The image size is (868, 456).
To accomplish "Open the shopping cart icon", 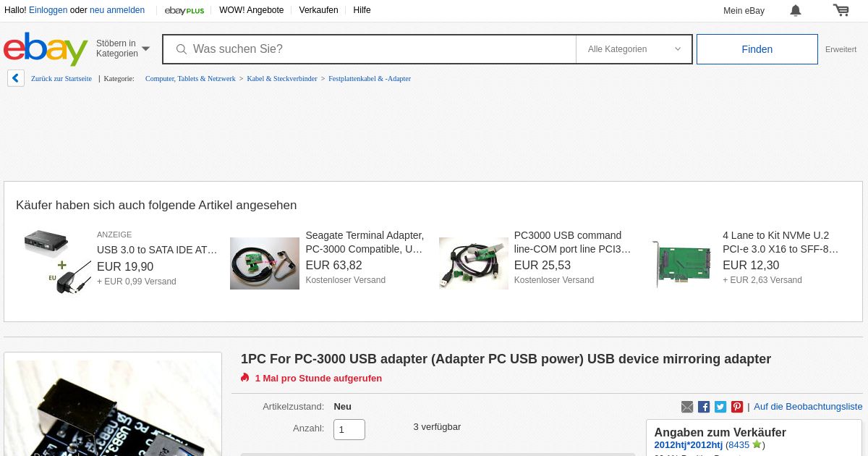I will point(841,10).
